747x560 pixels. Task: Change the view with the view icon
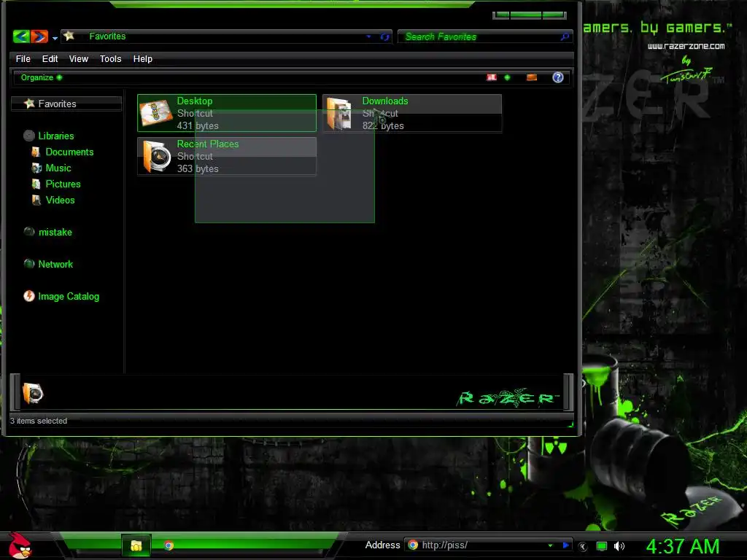pos(492,77)
